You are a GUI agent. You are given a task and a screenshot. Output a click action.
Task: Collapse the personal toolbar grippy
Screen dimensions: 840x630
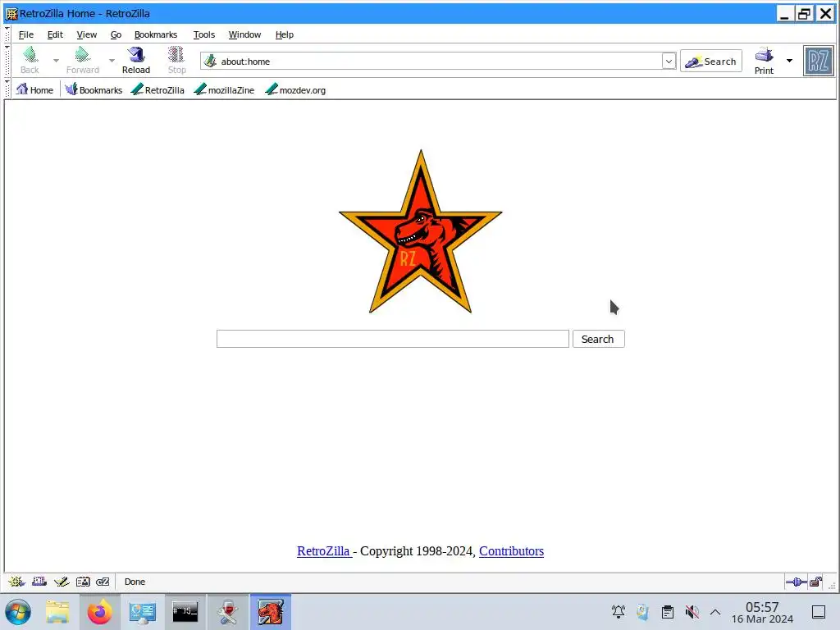click(7, 89)
